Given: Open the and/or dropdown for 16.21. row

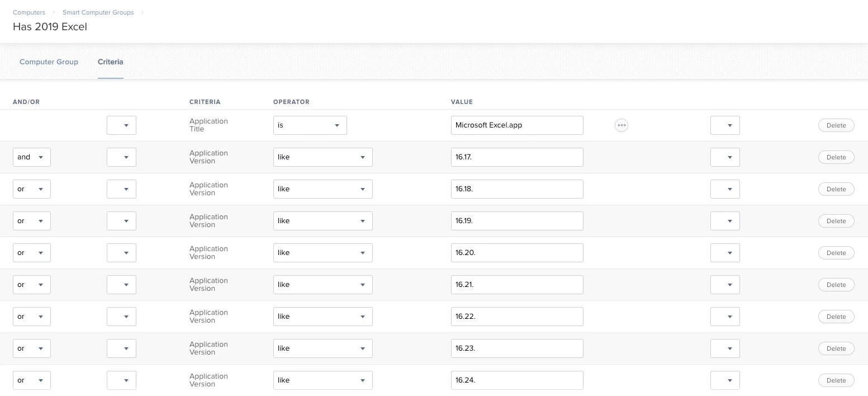Looking at the screenshot, I should 32,285.
